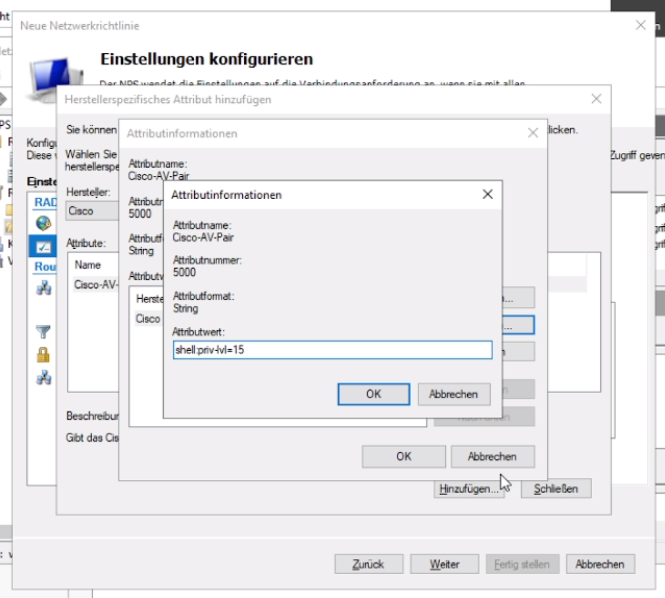Close the Herstellerspezifisches Attribut hinzufügen dialog
The height and width of the screenshot is (598, 665).
point(596,99)
